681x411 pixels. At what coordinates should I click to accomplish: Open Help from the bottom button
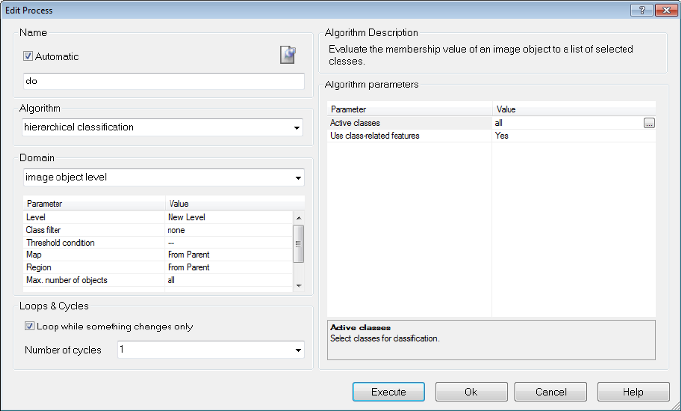(633, 391)
